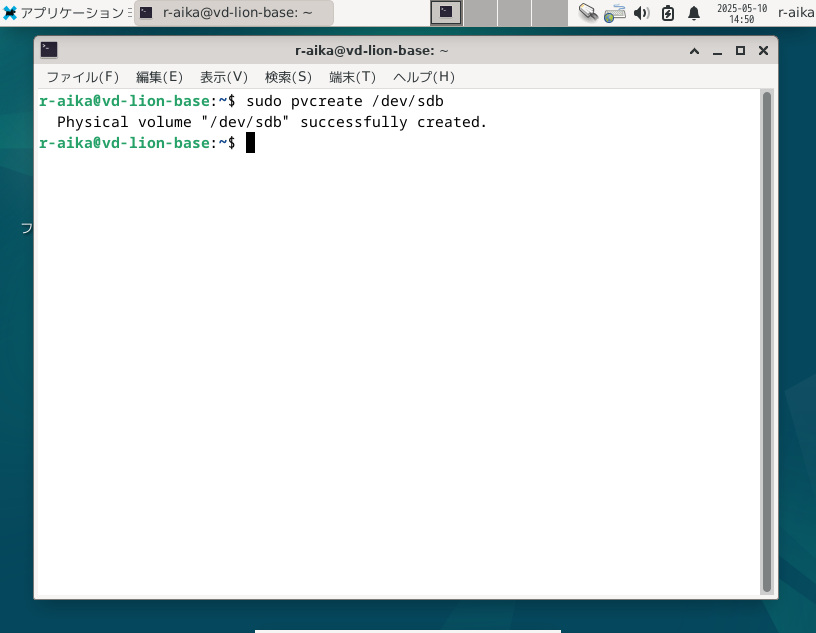Click the window title 'r-aika@vd-lion-base: ~'
Screen dimensions: 816x633
(372, 50)
